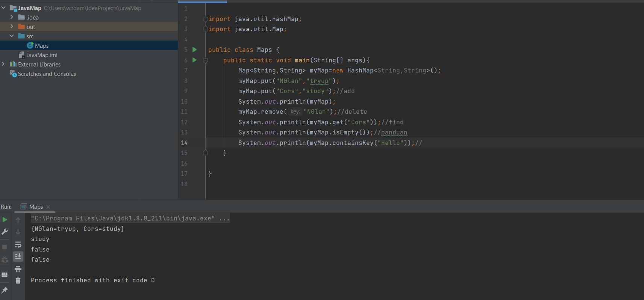Toggle scroll to end of console output
The height and width of the screenshot is (300, 644).
coord(18,256)
